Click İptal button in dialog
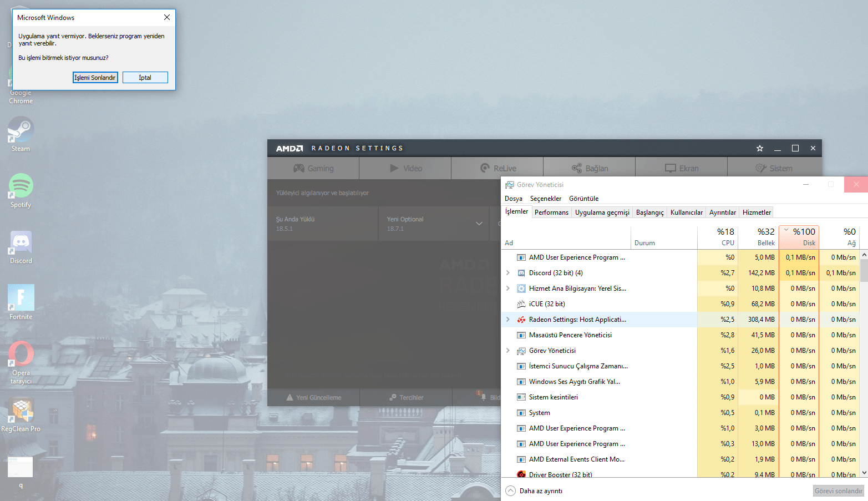Image resolution: width=868 pixels, height=501 pixels. [145, 78]
